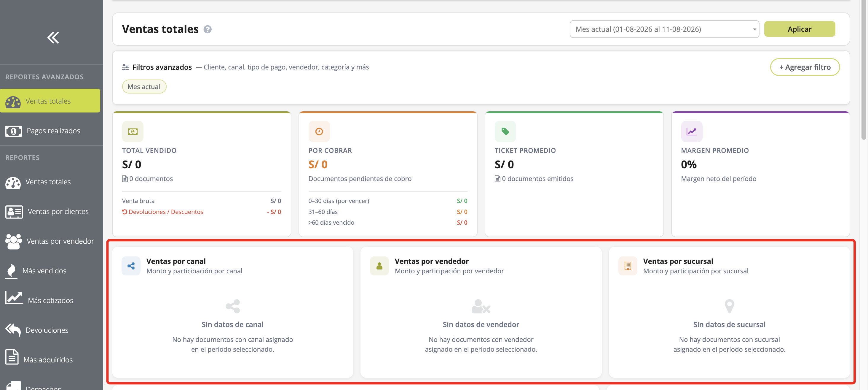Click the Filtros avanzados sliders icon
This screenshot has height=390, width=868.
point(125,67)
